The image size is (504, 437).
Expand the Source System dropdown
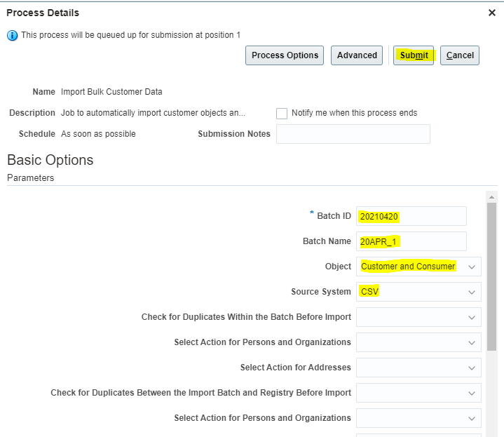pos(418,292)
